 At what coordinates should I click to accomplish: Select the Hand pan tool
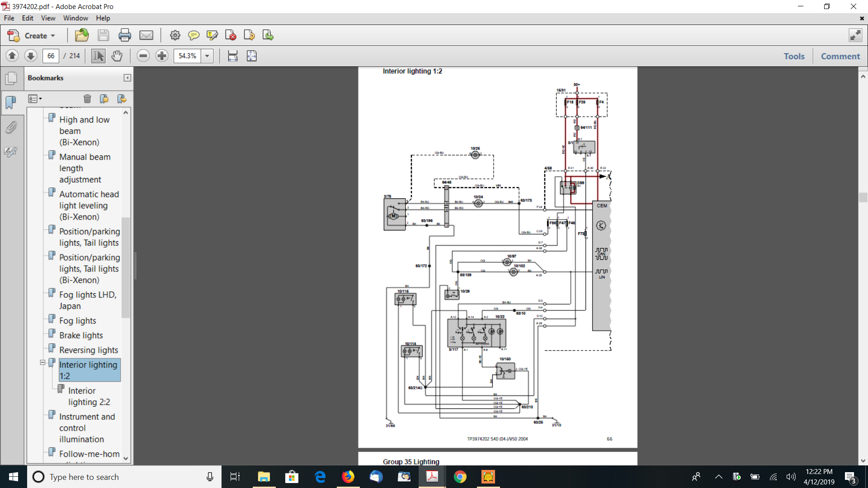pyautogui.click(x=117, y=56)
